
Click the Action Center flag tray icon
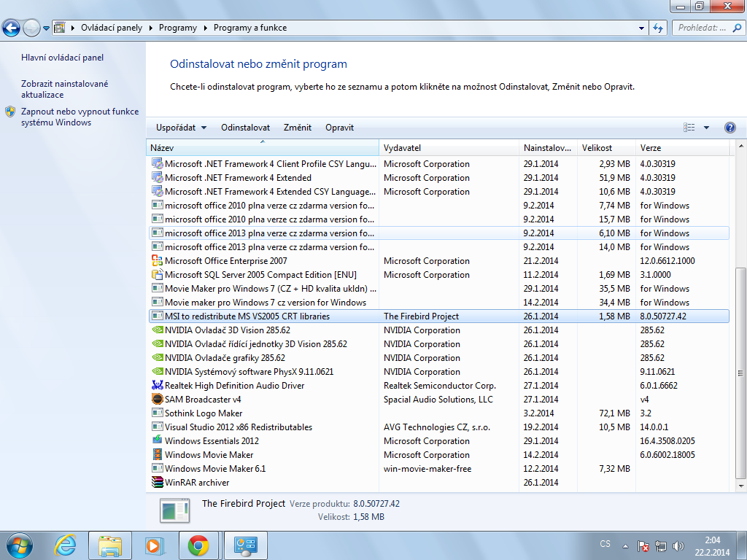(643, 545)
